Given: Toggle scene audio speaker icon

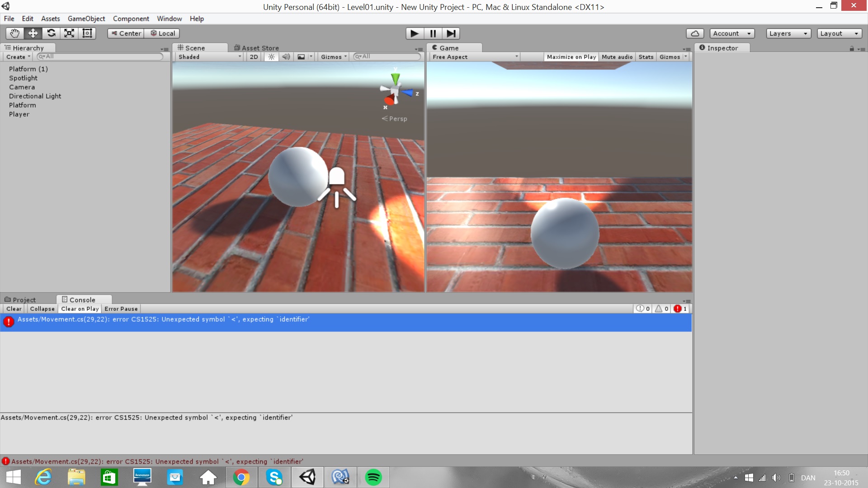Looking at the screenshot, I should tap(286, 57).
